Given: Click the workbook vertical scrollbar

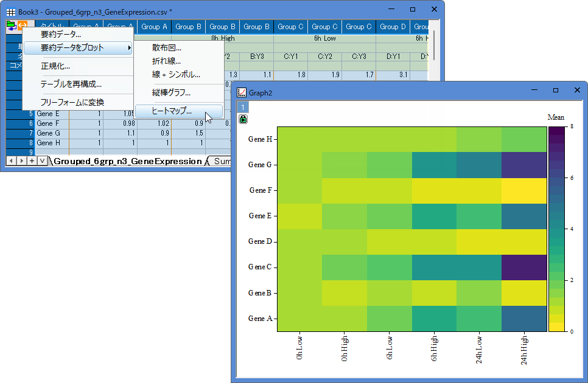Looking at the screenshot, I should coord(434,50).
